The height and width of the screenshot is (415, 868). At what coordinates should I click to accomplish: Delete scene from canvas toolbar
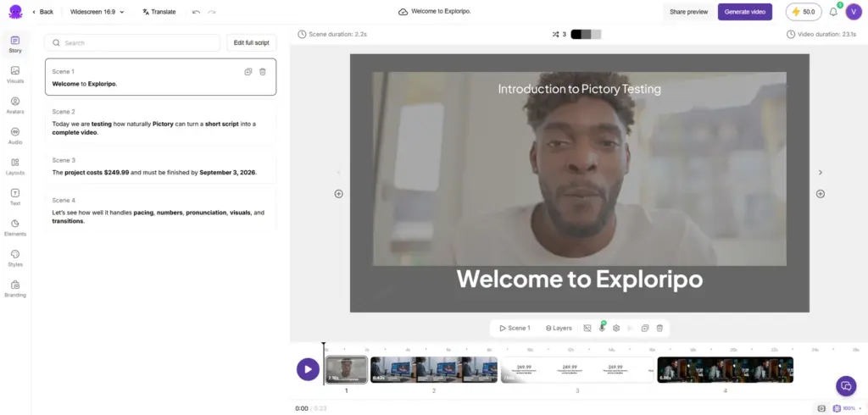click(659, 328)
